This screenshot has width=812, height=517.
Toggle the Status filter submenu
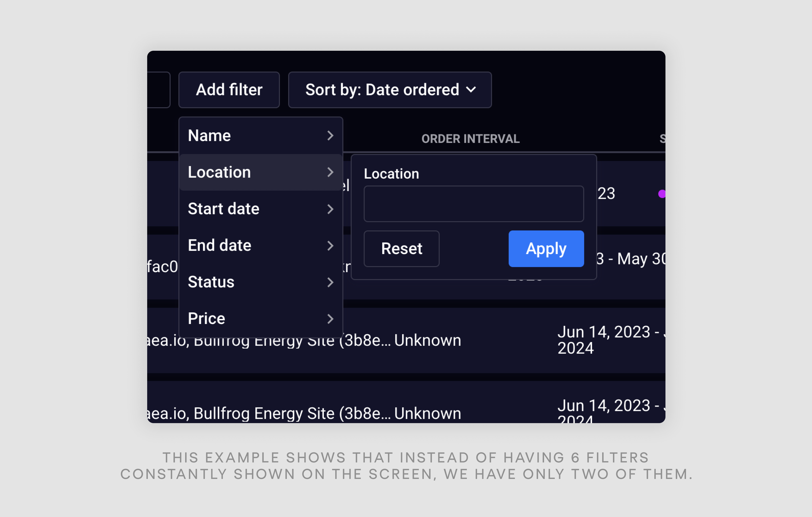point(260,281)
